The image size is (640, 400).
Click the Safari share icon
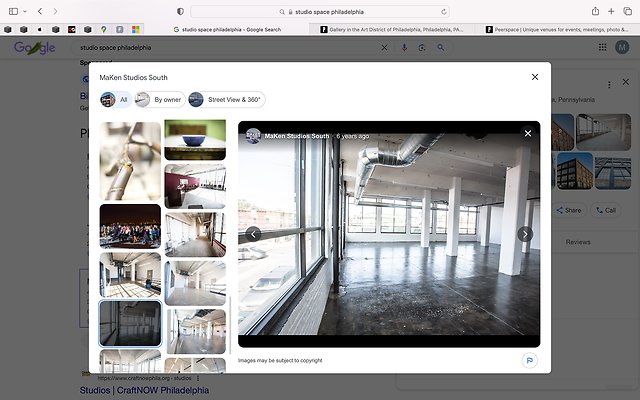click(x=596, y=11)
